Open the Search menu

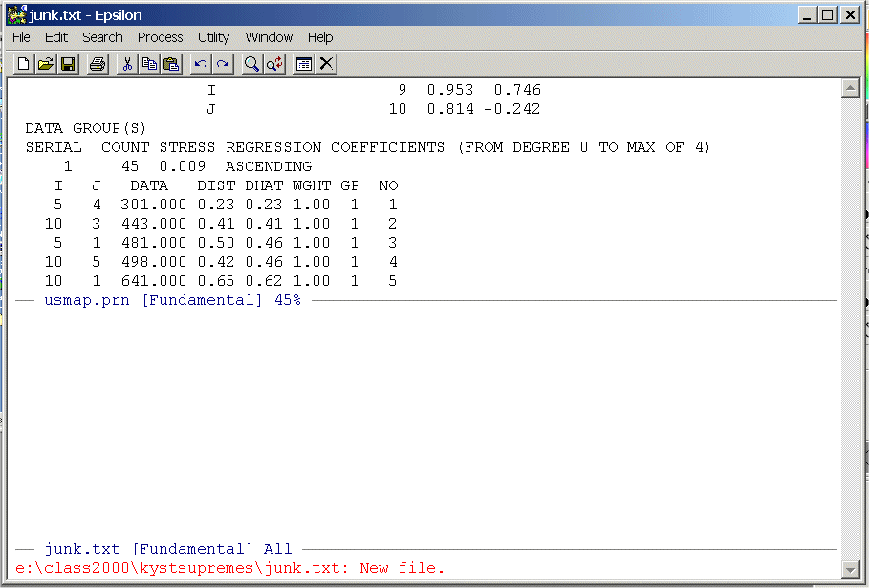click(102, 37)
